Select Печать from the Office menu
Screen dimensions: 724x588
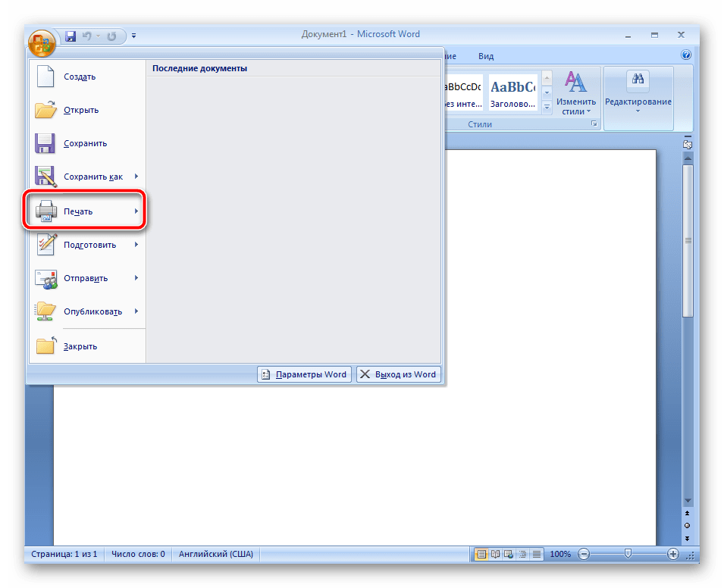point(83,211)
